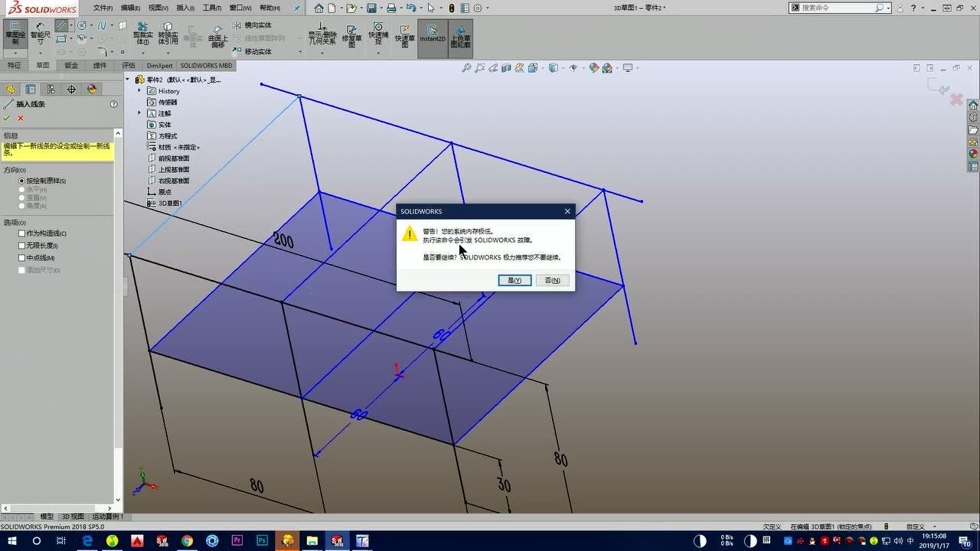Screen dimensions: 980x551
Task: Accept the line with green checkmark
Action: (7, 118)
